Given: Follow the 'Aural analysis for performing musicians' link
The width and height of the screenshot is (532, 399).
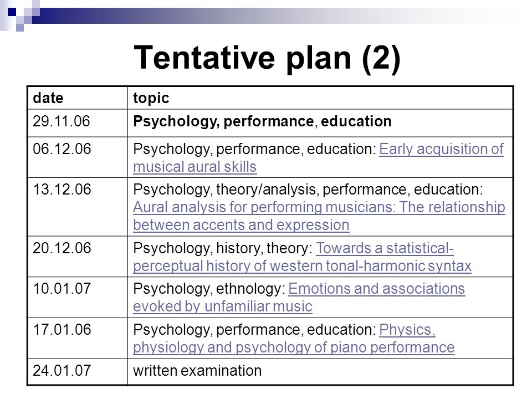Looking at the screenshot, I should 319,207.
